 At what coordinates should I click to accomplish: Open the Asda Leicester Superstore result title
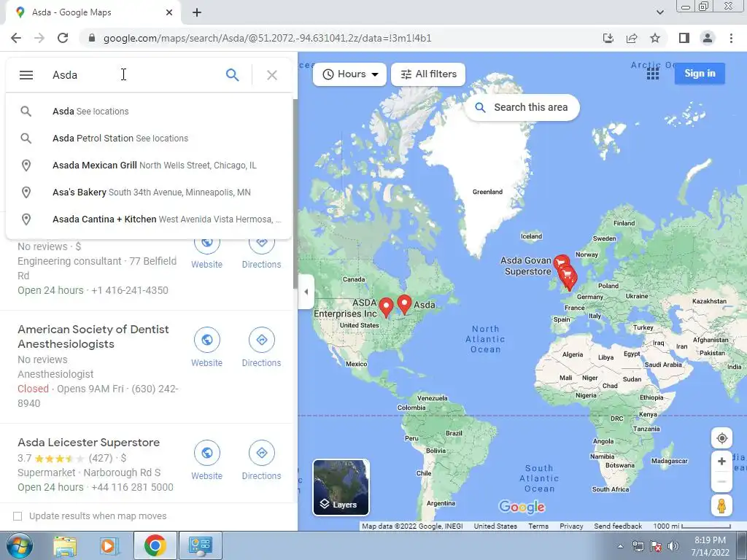[88, 443]
